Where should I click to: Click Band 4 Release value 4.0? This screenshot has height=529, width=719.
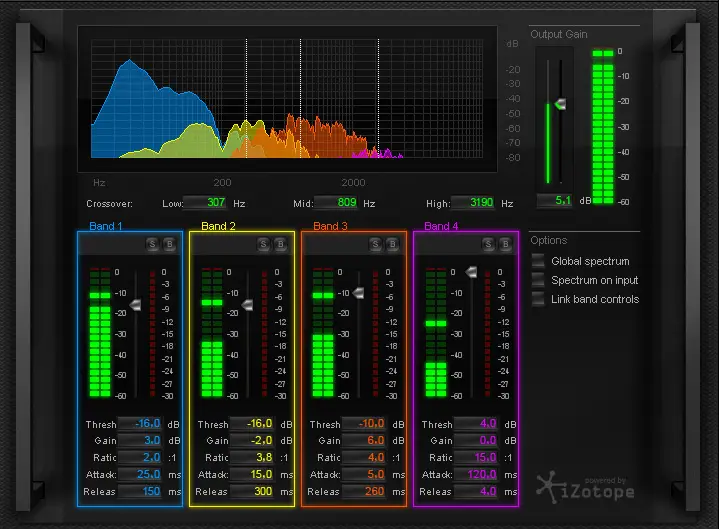pyautogui.click(x=476, y=491)
